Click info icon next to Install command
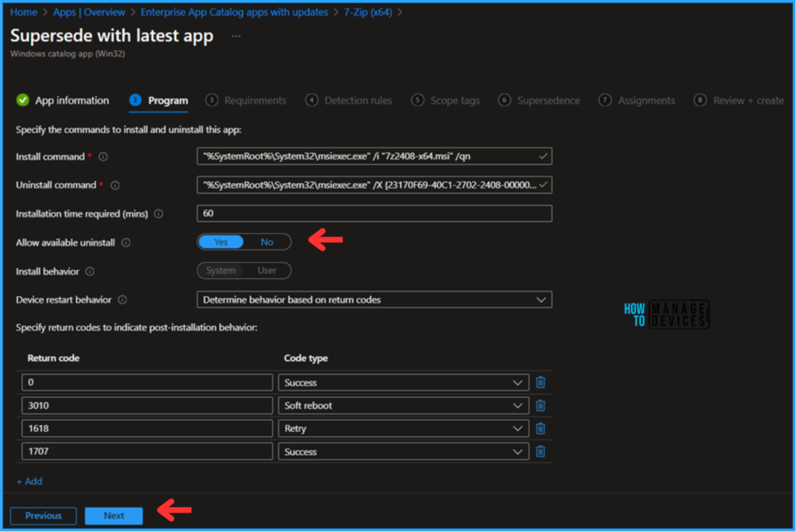This screenshot has height=532, width=796. [103, 157]
